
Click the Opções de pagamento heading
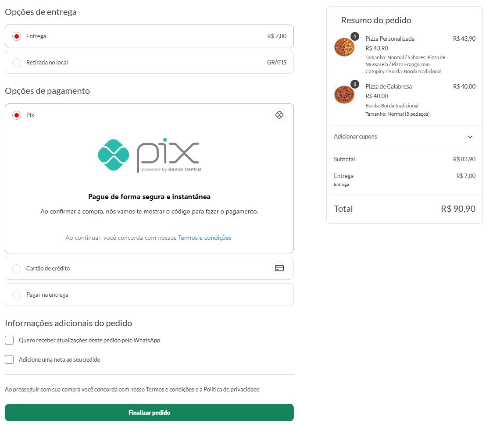[47, 91]
